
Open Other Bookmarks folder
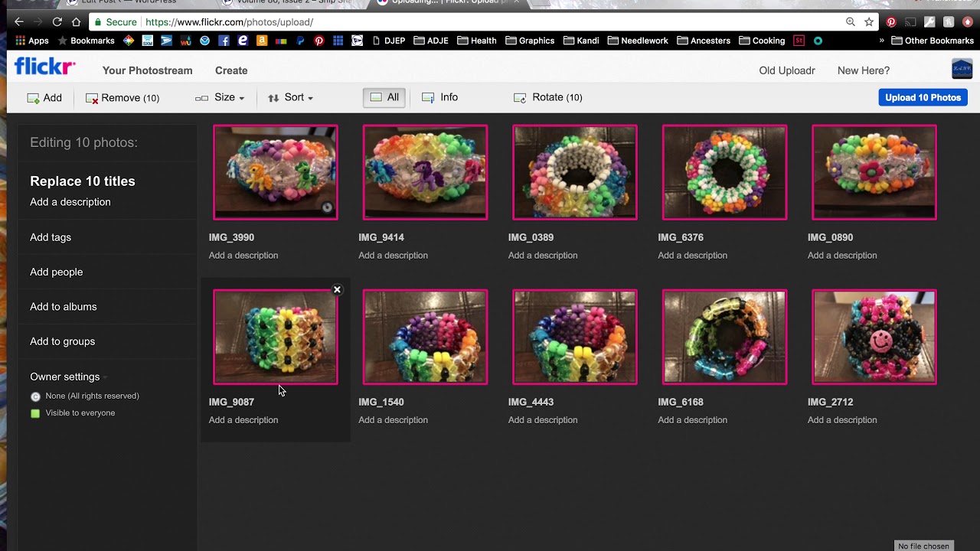(x=933, y=41)
